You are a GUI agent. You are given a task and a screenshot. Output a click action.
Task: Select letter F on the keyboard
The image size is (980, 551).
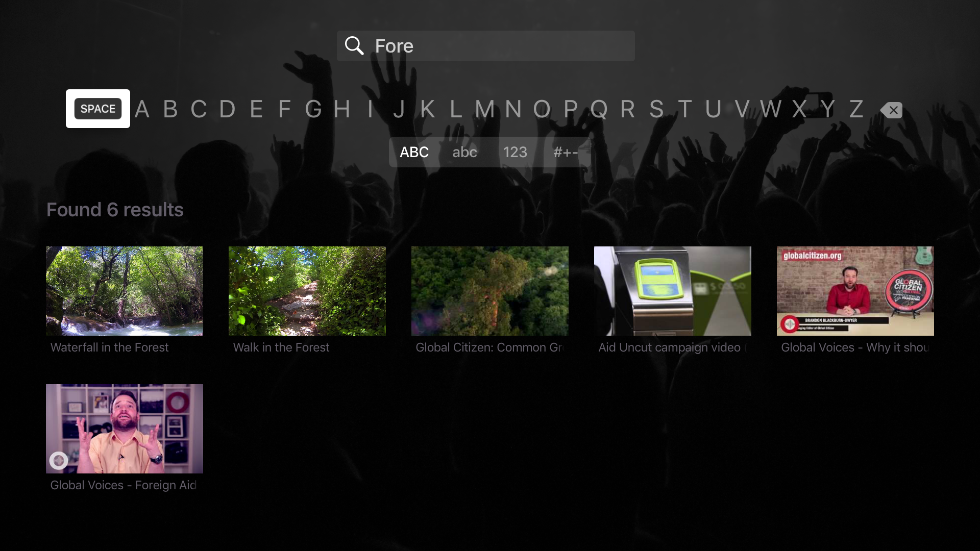coord(283,109)
